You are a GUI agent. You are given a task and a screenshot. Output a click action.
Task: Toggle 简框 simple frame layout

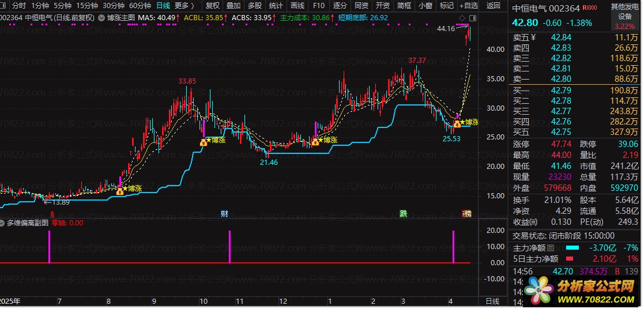pyautogui.click(x=404, y=6)
